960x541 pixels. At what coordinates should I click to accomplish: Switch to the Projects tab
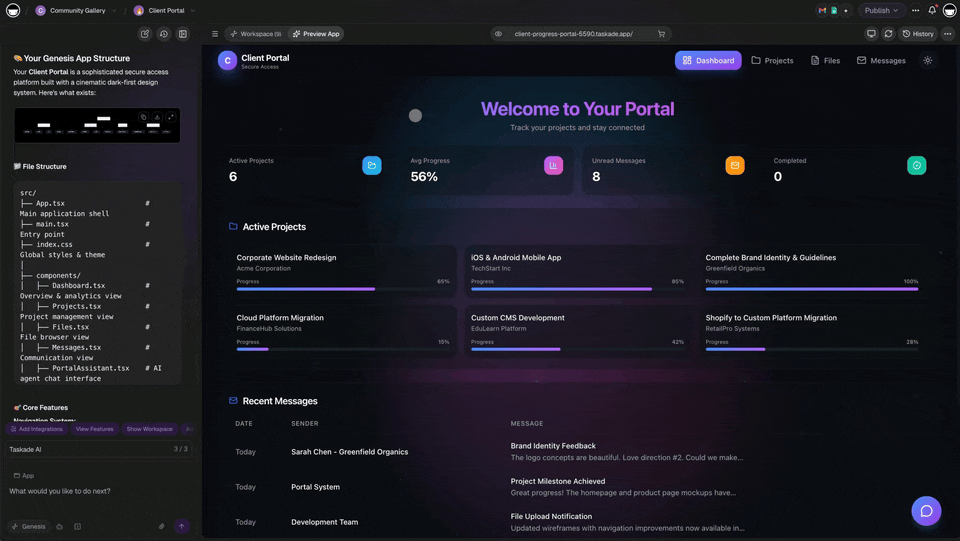click(x=772, y=61)
